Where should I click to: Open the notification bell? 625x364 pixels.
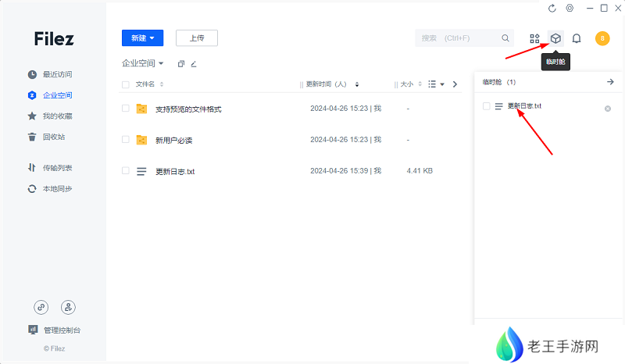[x=577, y=38]
